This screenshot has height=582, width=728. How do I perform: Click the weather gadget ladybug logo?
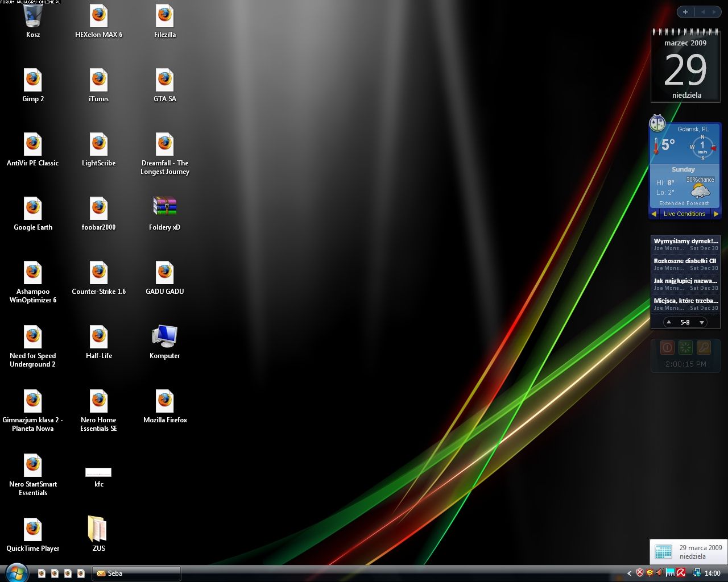pos(657,123)
